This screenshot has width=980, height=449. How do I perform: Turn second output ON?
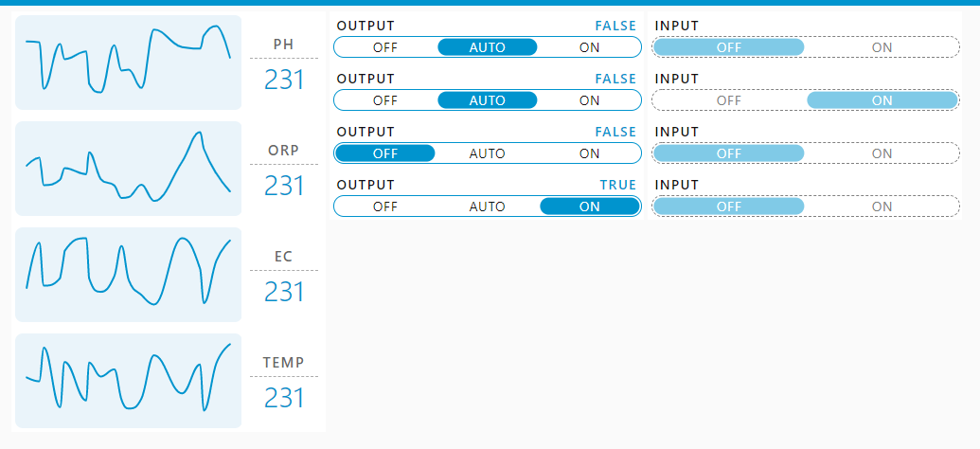589,100
